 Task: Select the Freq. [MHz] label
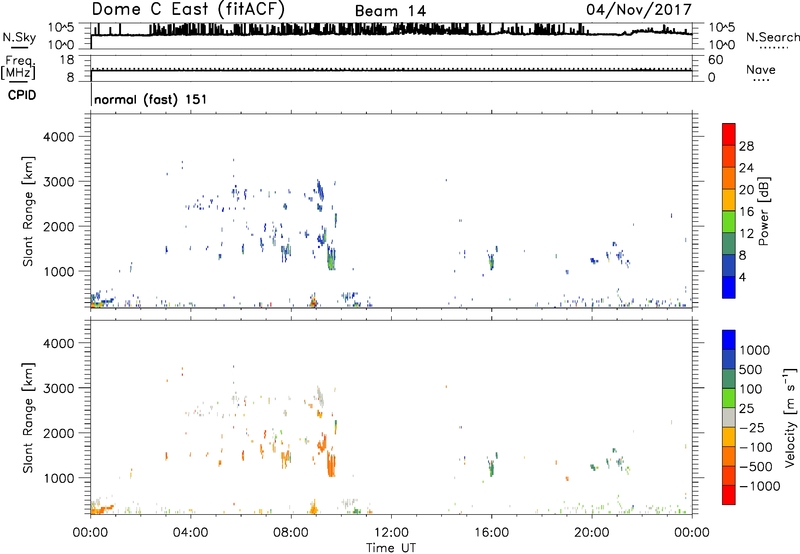(x=18, y=68)
